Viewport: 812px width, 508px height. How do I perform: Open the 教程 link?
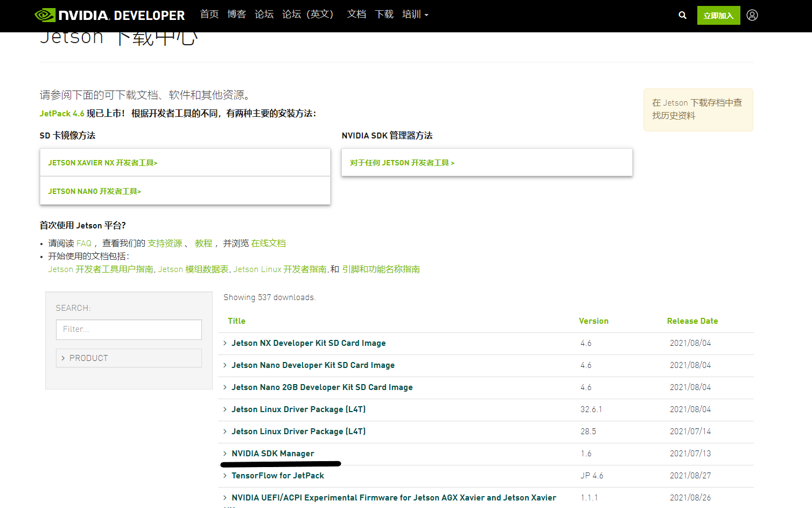coord(204,243)
